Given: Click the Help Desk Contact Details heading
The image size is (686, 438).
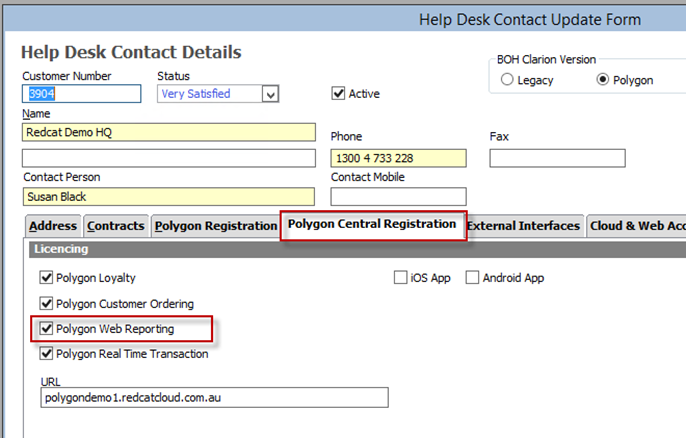Looking at the screenshot, I should click(x=131, y=52).
